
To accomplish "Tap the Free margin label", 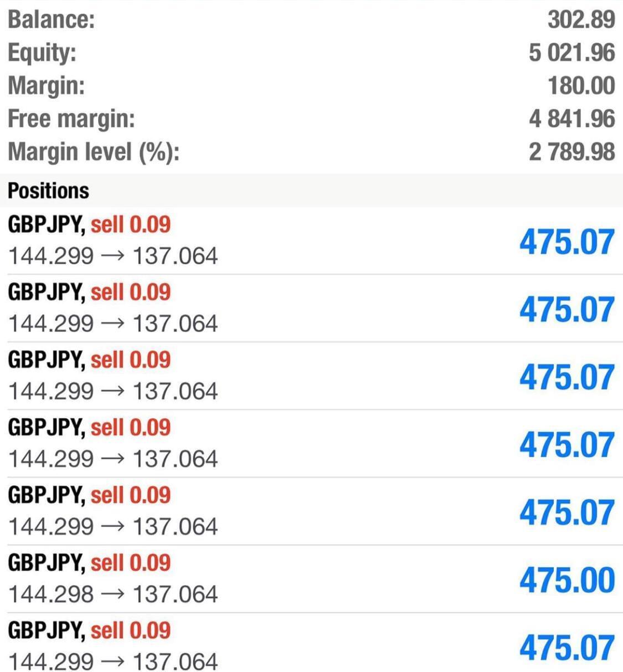I will tap(71, 119).
